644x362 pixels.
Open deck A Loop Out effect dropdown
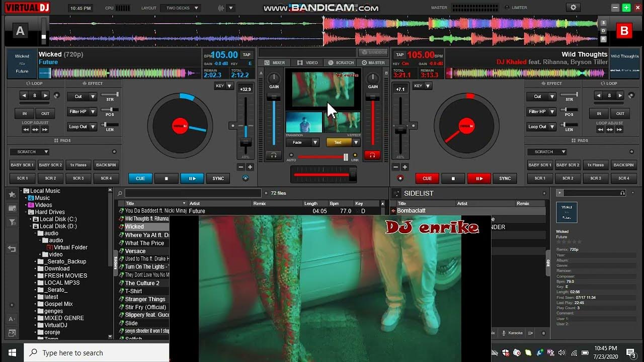tap(83, 127)
